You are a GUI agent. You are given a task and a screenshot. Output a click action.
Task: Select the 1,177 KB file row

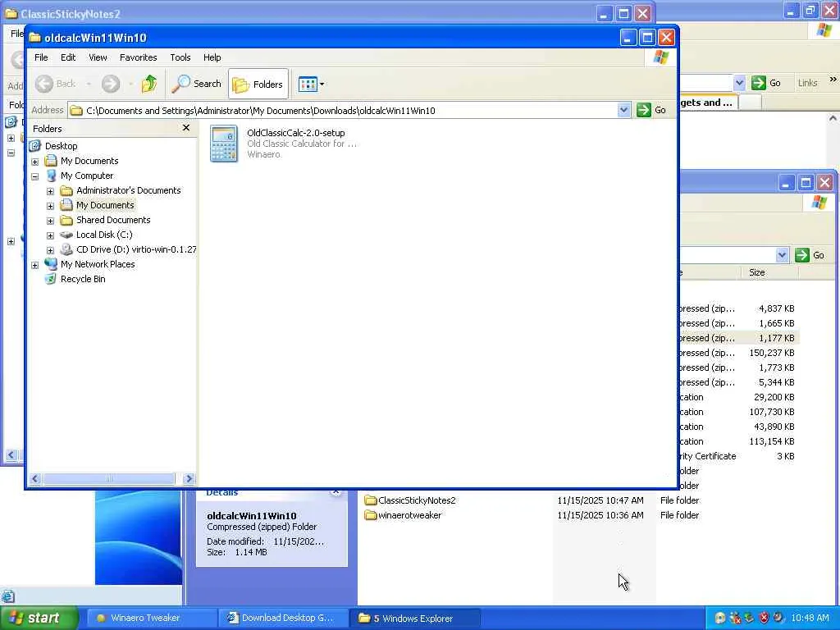738,338
